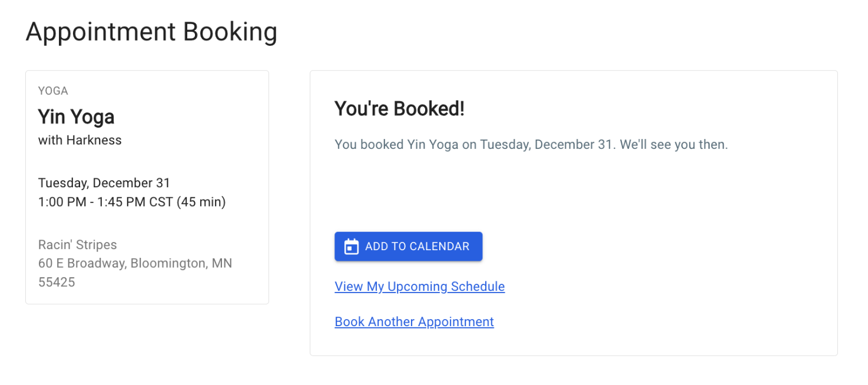
Task: Follow the Book Another Appointment link
Action: 414,322
